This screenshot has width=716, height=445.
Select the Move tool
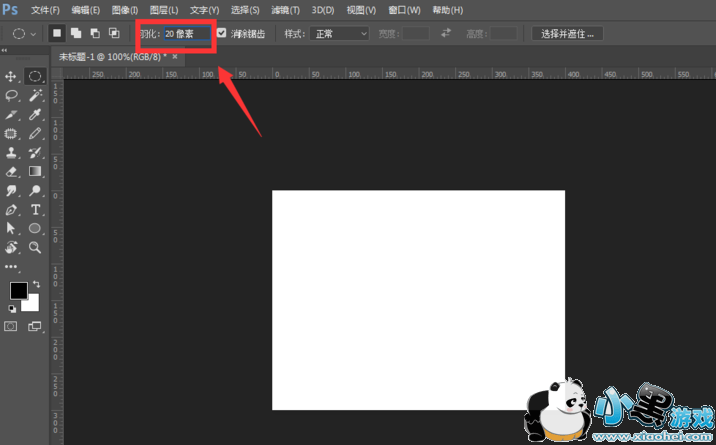[11, 76]
